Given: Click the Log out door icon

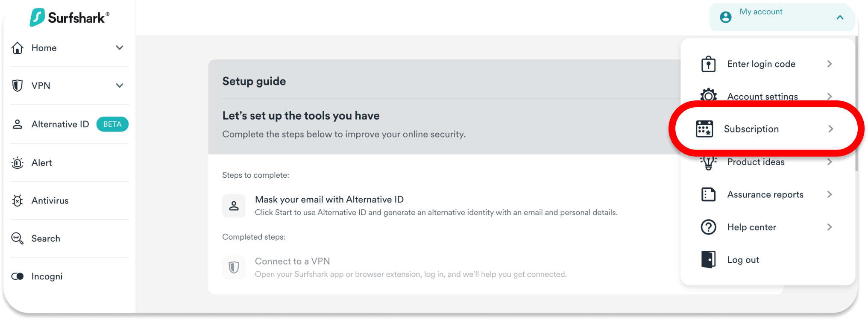Looking at the screenshot, I should [708, 260].
